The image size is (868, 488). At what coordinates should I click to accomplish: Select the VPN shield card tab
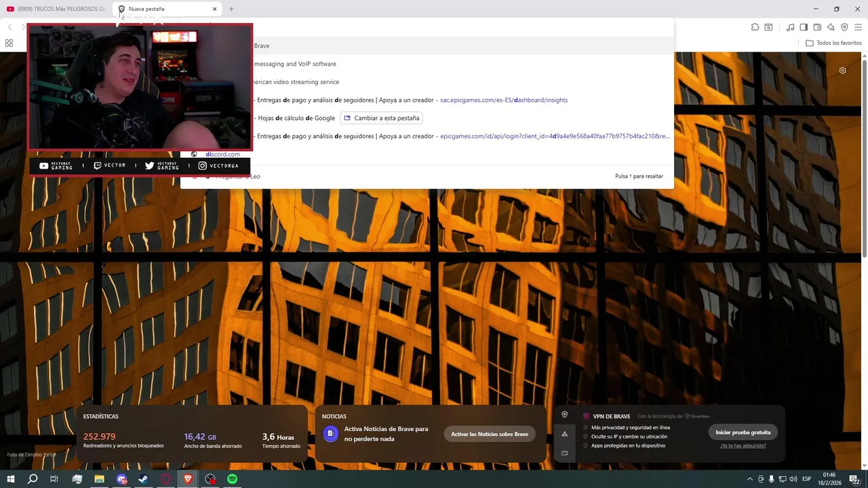click(x=564, y=415)
